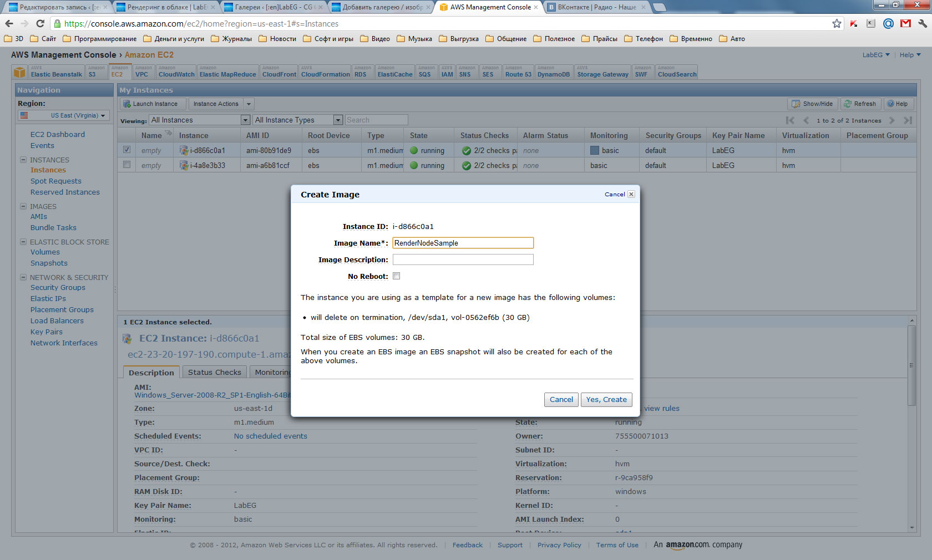Screen dimensions: 932x560
Task: Click the AWS orange cube home icon
Action: click(19, 73)
